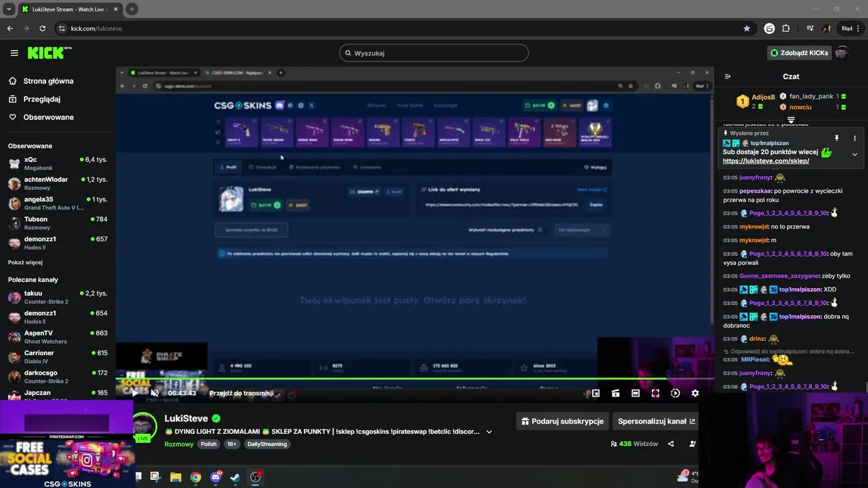868x488 pixels.
Task: Reload the browser page
Action: click(x=42, y=28)
